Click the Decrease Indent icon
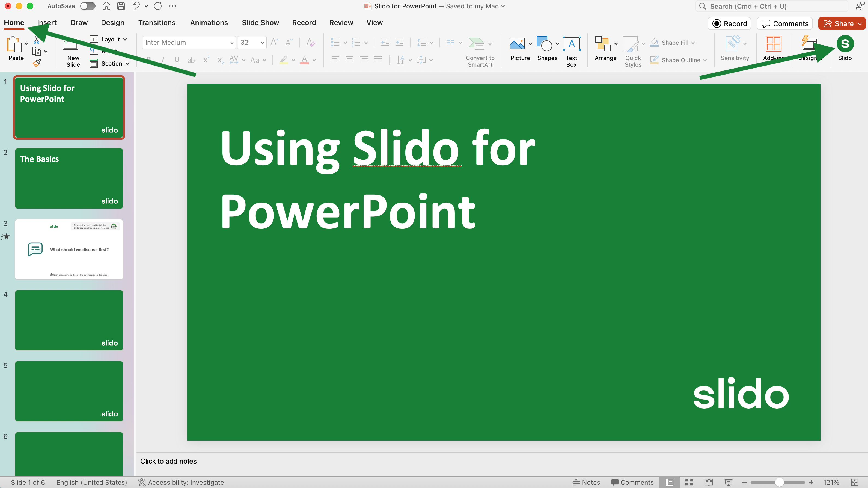The image size is (868, 488). click(x=385, y=43)
